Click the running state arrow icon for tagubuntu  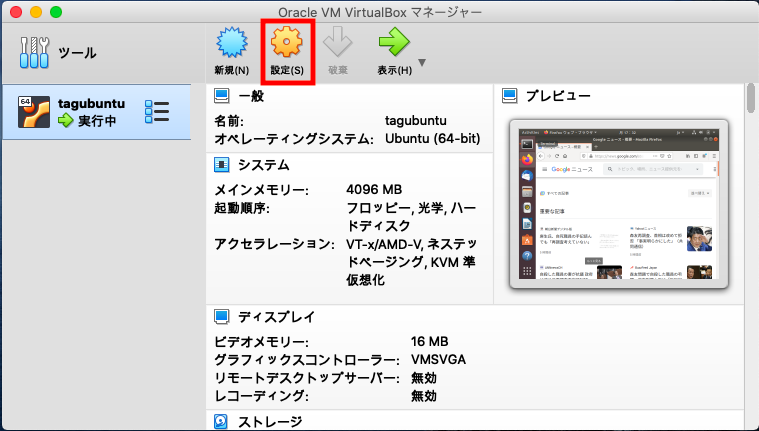click(65, 120)
